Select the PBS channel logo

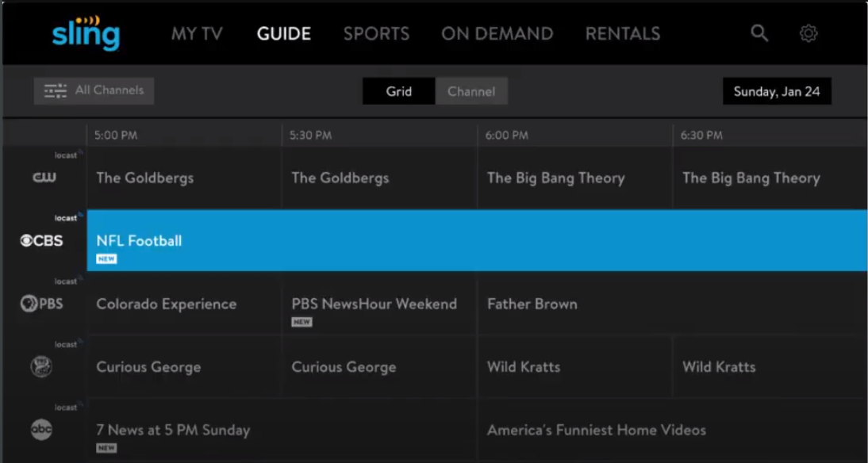(x=41, y=304)
